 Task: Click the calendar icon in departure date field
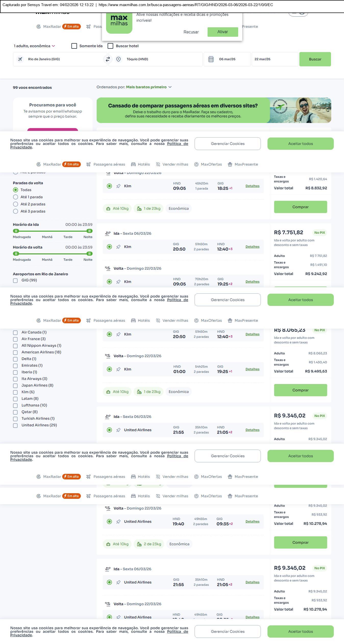[x=211, y=59]
